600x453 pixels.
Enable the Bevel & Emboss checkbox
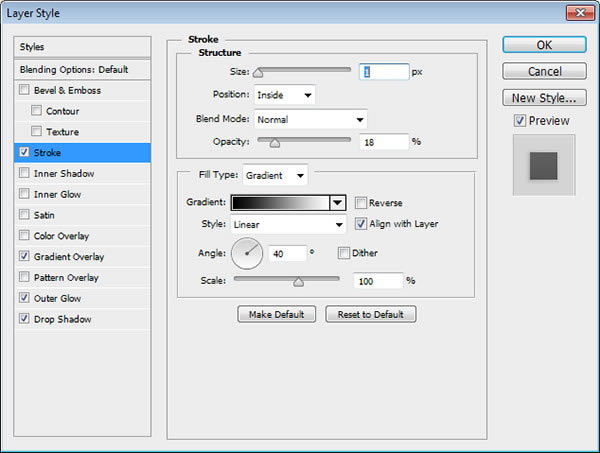(x=24, y=90)
